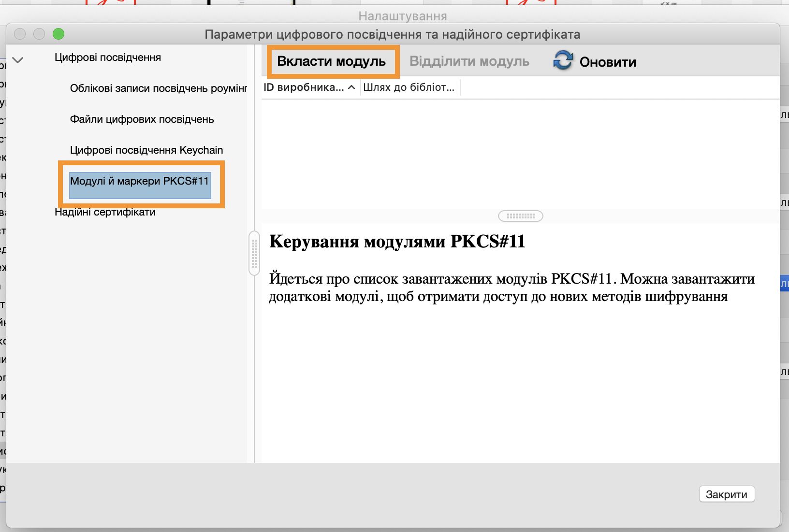
Task: Click the Шлях до бібліот… column header
Action: (x=409, y=87)
